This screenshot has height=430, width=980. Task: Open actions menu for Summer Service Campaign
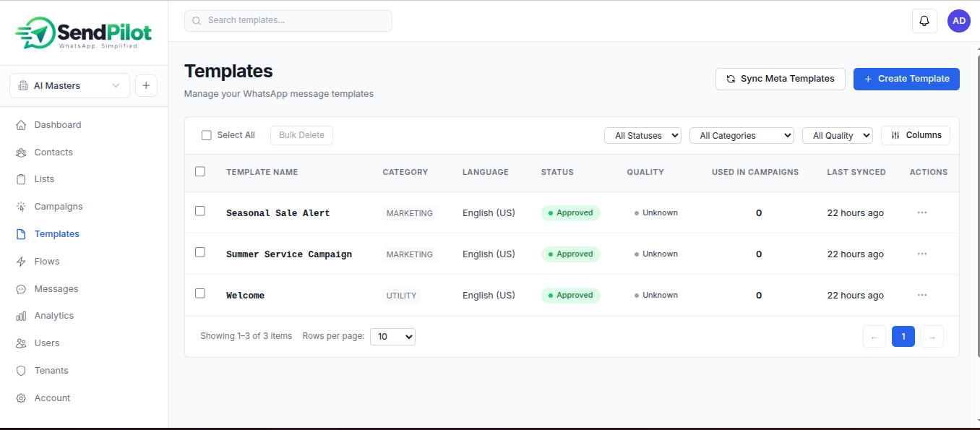[922, 254]
